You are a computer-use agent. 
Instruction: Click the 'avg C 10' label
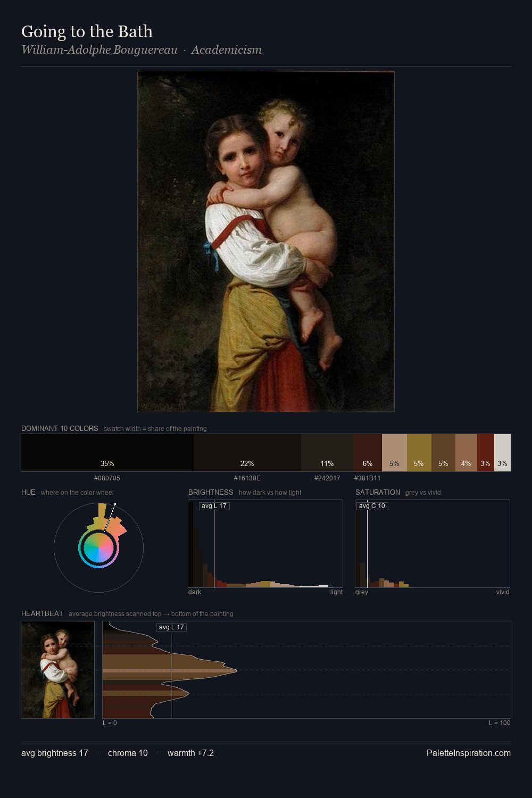(372, 506)
